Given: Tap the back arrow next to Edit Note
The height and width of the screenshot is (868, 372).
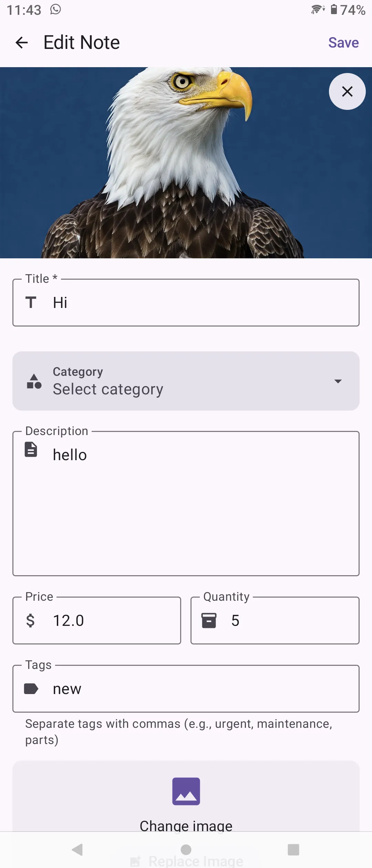Looking at the screenshot, I should click(22, 42).
